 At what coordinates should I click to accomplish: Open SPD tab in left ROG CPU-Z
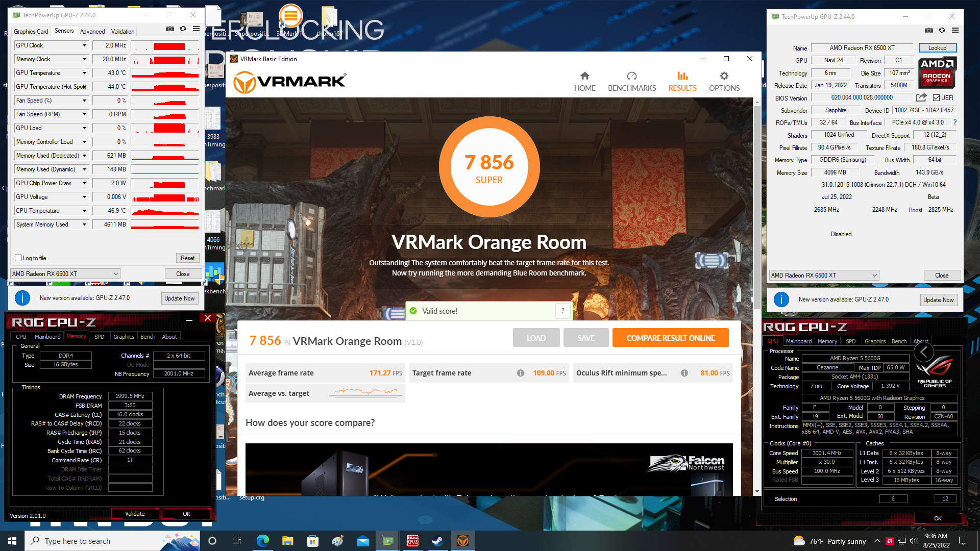point(100,337)
